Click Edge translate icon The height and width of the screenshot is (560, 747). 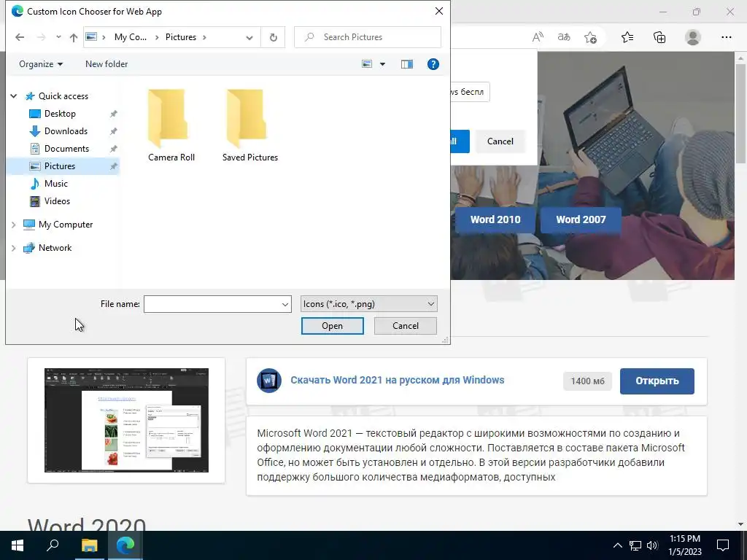point(564,37)
